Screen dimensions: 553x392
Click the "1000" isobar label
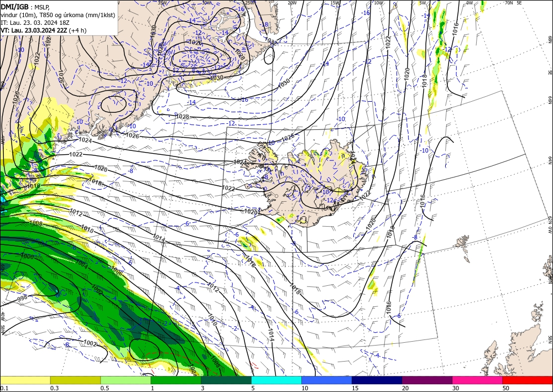[27, 257]
